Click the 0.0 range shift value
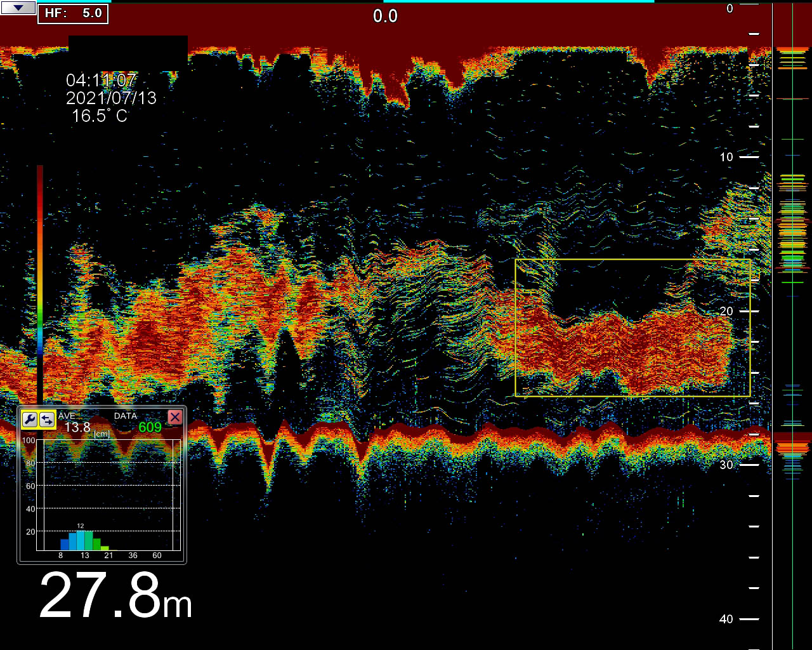Screen dimensions: 812x650 [385, 16]
